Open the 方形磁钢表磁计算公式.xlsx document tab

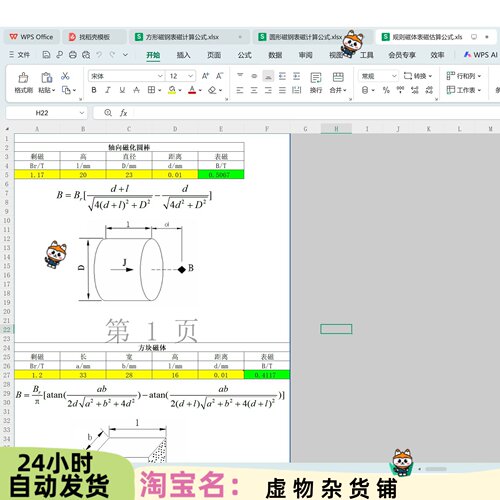(x=188, y=37)
